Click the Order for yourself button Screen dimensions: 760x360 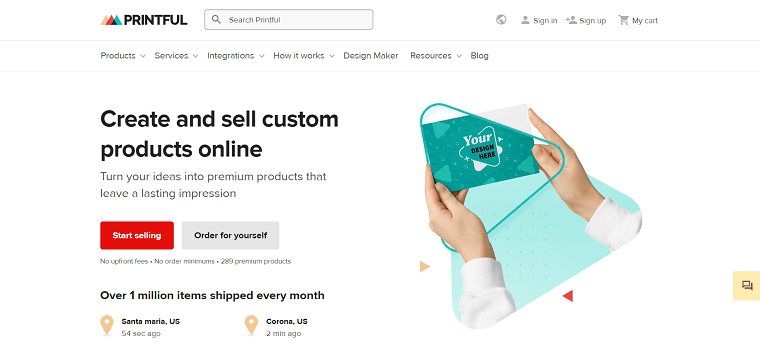click(230, 235)
